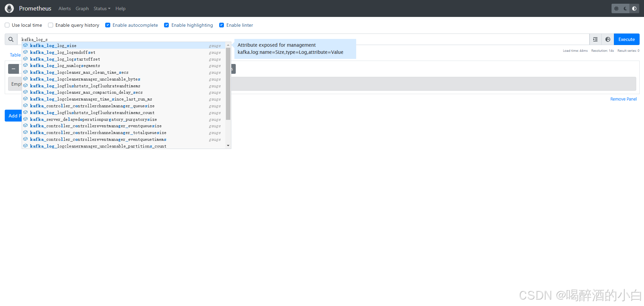The image size is (644, 306).
Task: Click the Prometheus flame logo
Action: pos(9,8)
